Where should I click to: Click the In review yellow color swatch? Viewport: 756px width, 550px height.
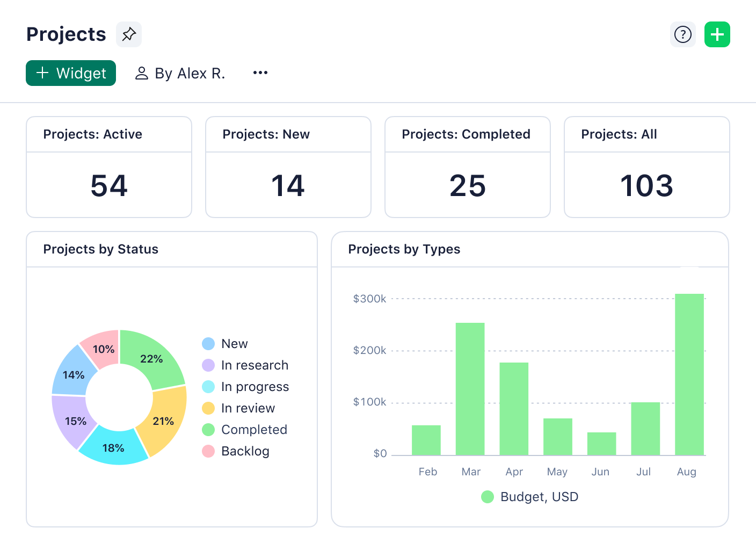pos(208,408)
